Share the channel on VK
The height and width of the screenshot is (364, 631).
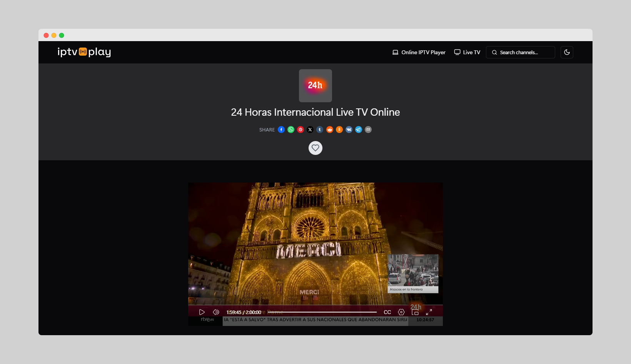point(349,130)
